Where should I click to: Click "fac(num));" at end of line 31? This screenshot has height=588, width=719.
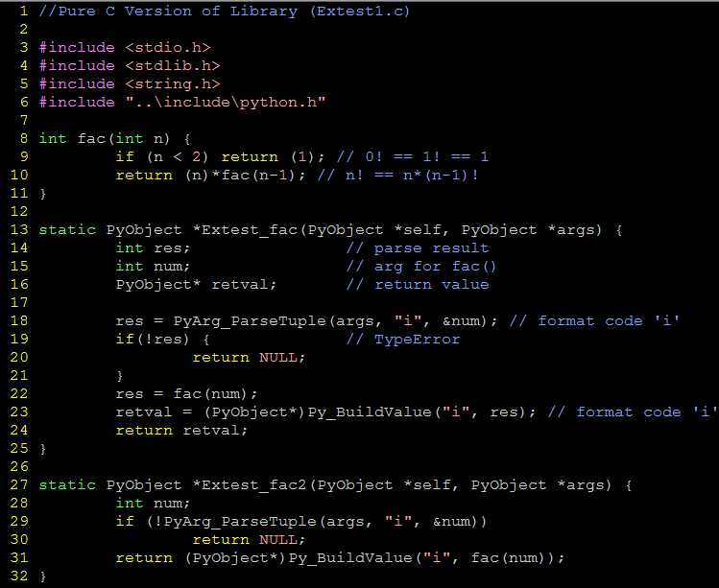click(517, 558)
